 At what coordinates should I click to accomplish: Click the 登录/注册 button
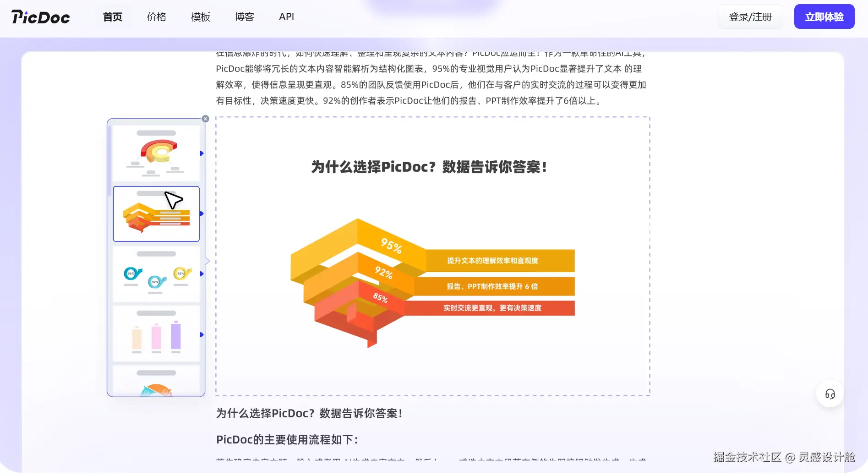click(x=750, y=17)
